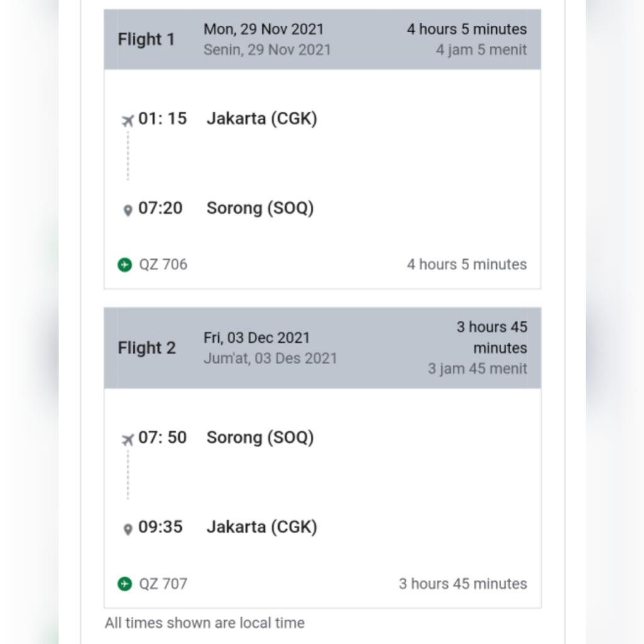
Task: Click the 3 jam 45 menit duration in header
Action: (477, 369)
